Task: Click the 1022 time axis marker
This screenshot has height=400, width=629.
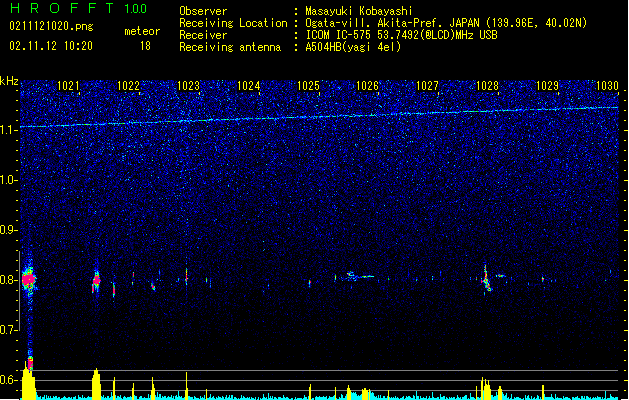Action: [128, 85]
